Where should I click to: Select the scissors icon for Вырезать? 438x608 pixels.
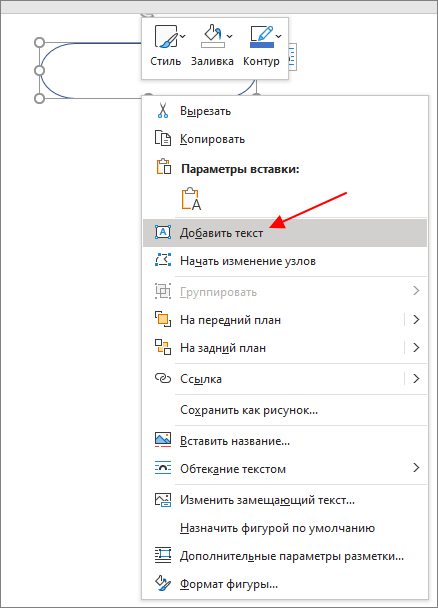click(163, 111)
